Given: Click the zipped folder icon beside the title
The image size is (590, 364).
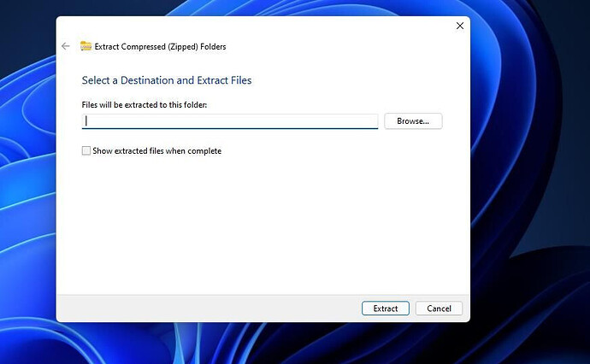Looking at the screenshot, I should click(86, 46).
